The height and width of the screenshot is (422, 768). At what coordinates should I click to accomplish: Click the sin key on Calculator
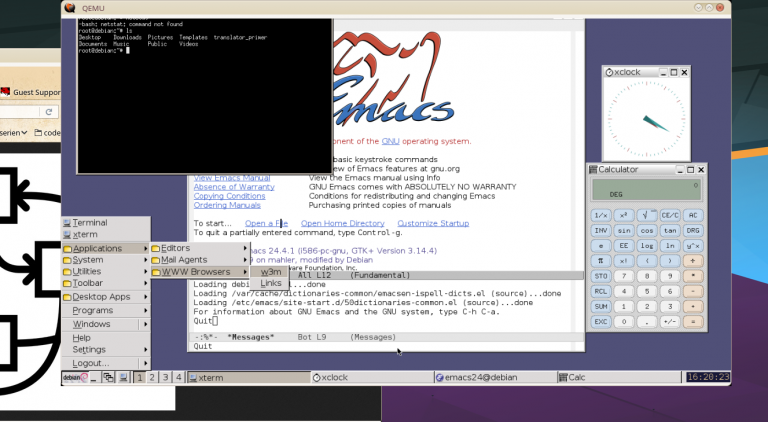point(624,231)
